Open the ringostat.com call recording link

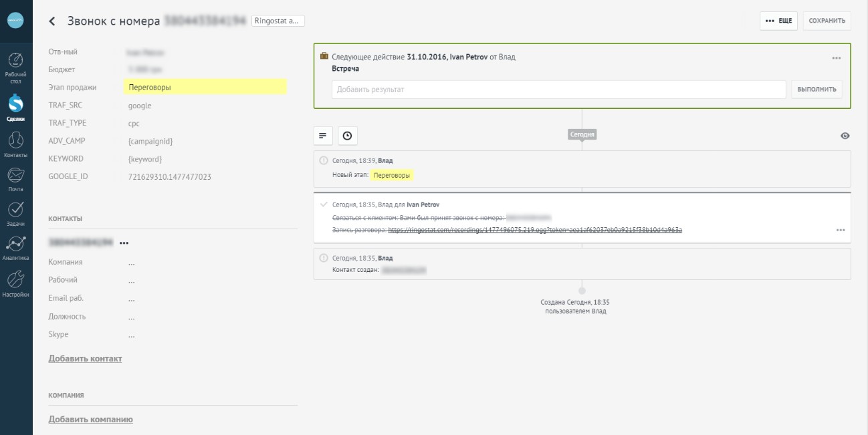click(x=535, y=230)
